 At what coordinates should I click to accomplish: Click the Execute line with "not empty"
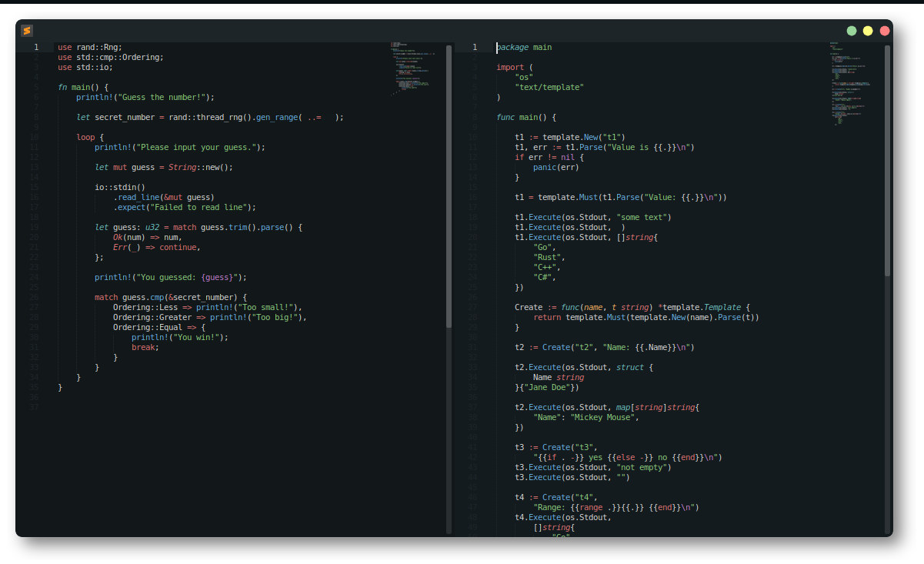pyautogui.click(x=593, y=467)
